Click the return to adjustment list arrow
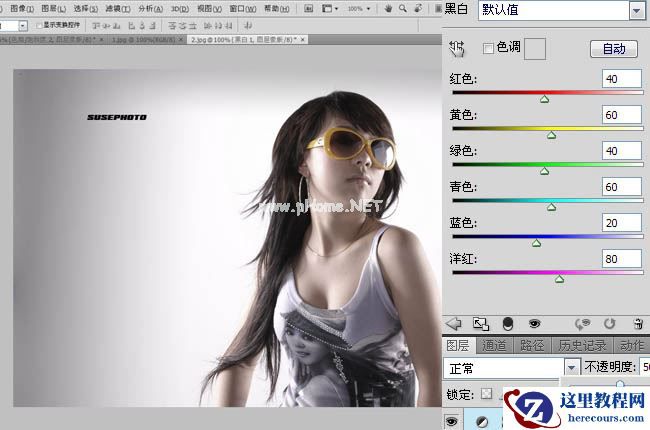The height and width of the screenshot is (430, 650). pyautogui.click(x=454, y=323)
